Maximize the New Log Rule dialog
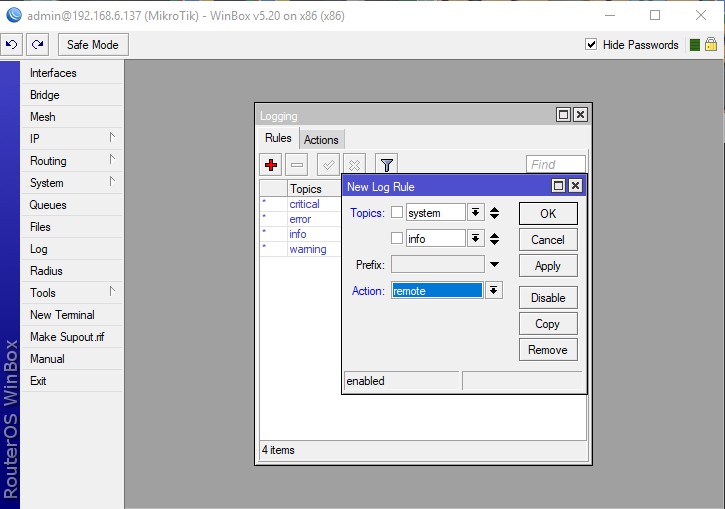725x509 pixels. [558, 186]
